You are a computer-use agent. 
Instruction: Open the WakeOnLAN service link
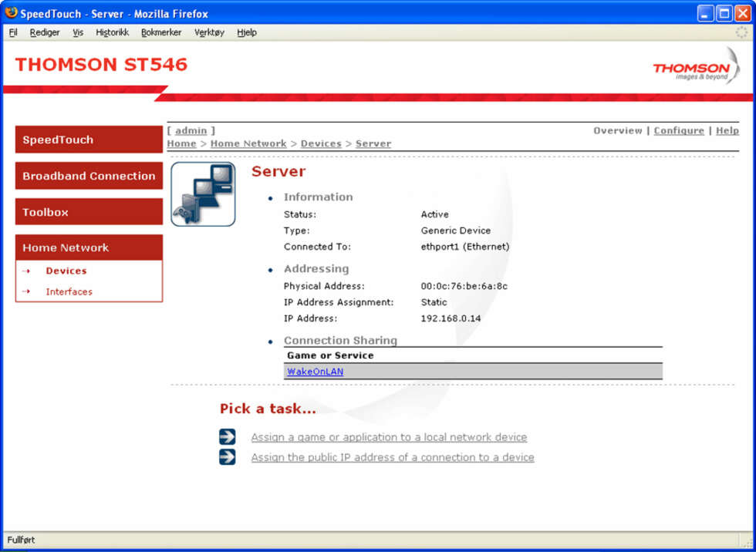(316, 372)
